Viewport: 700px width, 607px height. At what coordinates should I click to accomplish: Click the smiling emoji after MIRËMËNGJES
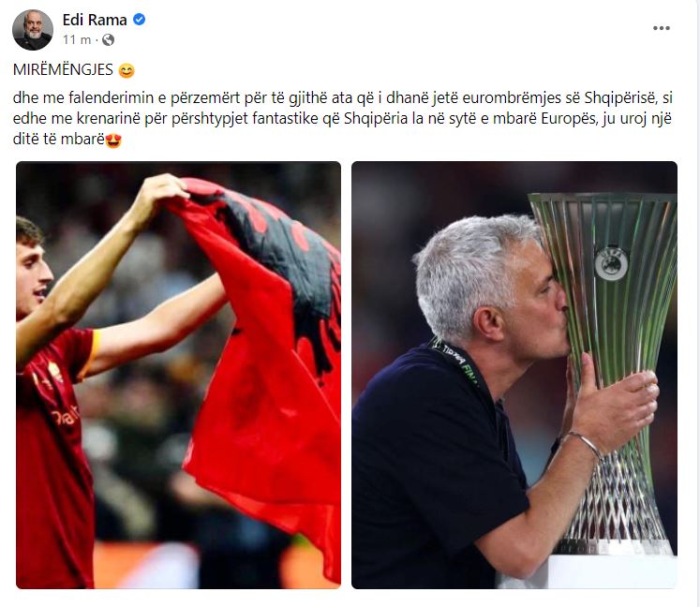[127, 70]
